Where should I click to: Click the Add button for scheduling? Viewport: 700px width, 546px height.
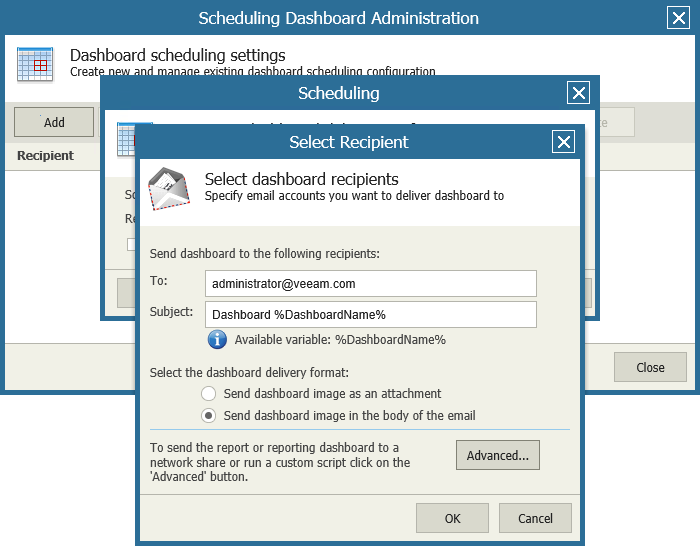54,122
